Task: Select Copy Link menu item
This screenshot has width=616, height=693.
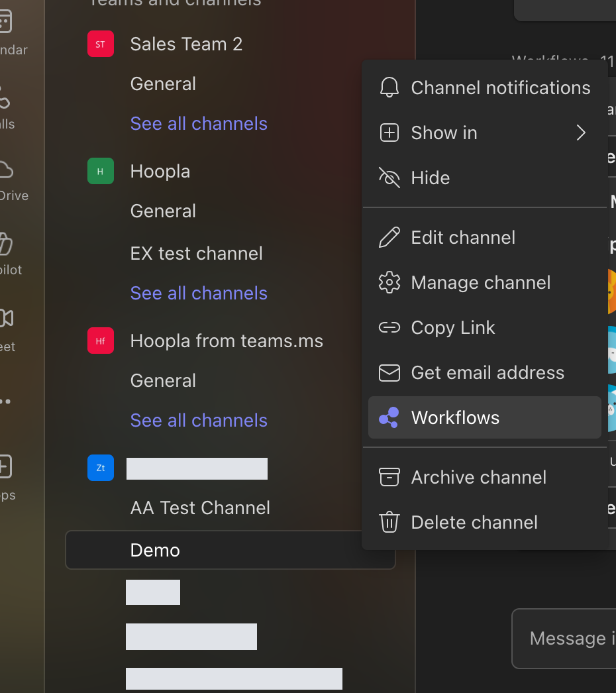Action: point(484,327)
